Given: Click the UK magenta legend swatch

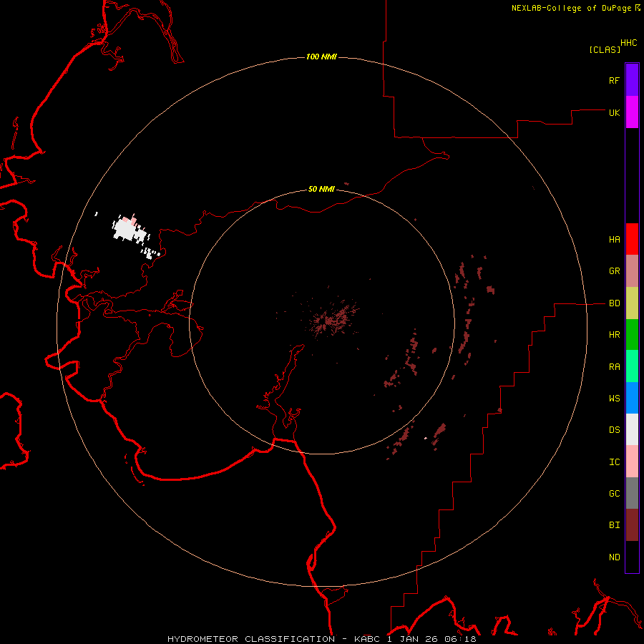Looking at the screenshot, I should (632, 112).
